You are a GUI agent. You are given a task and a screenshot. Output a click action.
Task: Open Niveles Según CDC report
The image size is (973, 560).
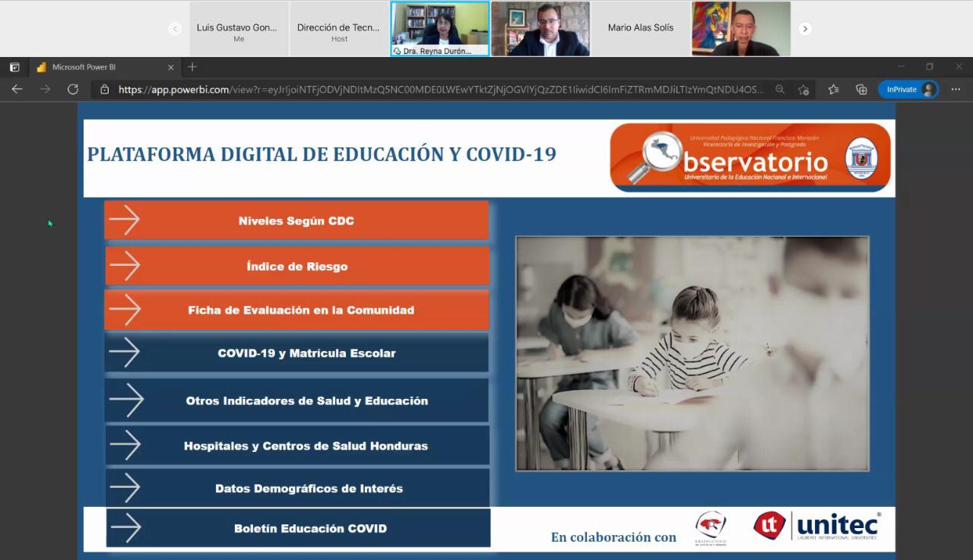click(x=296, y=221)
